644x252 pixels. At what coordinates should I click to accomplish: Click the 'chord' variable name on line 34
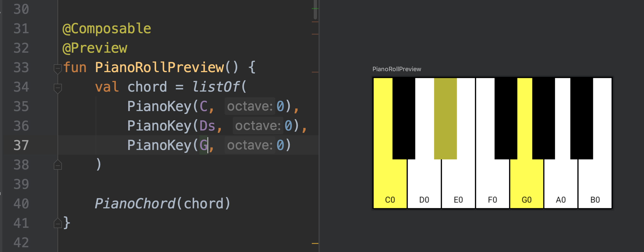[x=147, y=87]
